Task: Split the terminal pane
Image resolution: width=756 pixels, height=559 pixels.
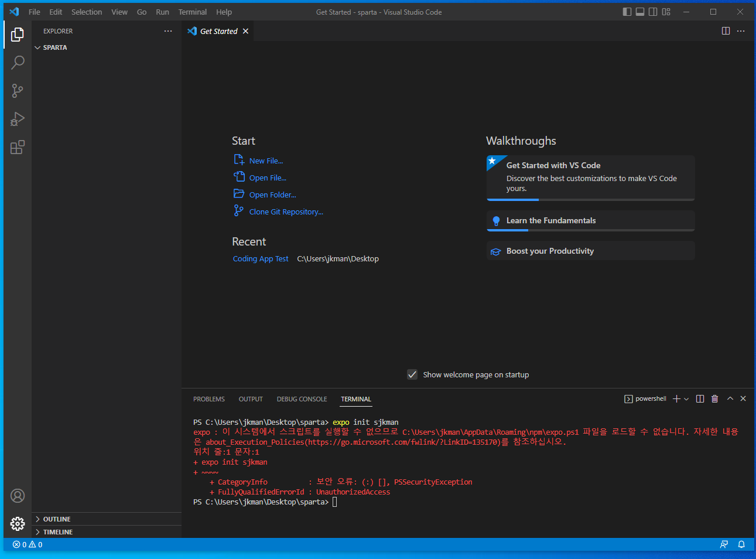Action: 700,398
